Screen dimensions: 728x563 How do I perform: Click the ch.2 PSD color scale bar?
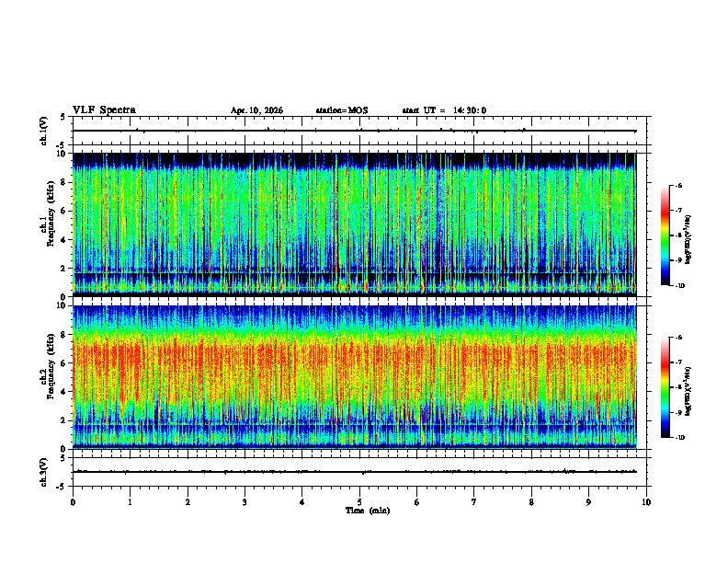pyautogui.click(x=665, y=387)
